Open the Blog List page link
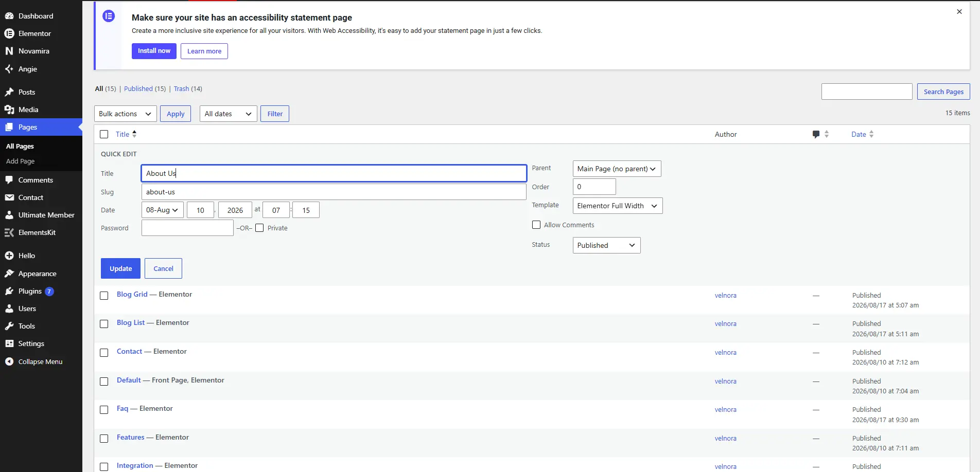The image size is (980, 472). click(x=131, y=322)
